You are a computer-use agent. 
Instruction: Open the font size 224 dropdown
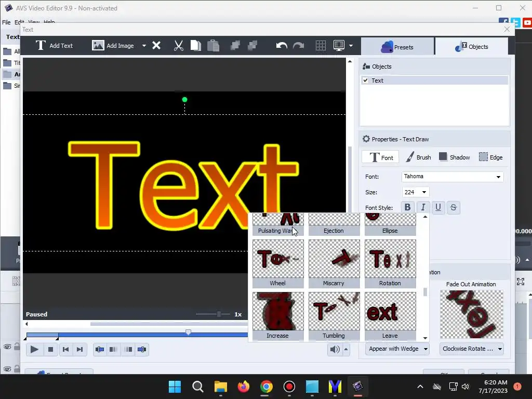[x=416, y=192]
